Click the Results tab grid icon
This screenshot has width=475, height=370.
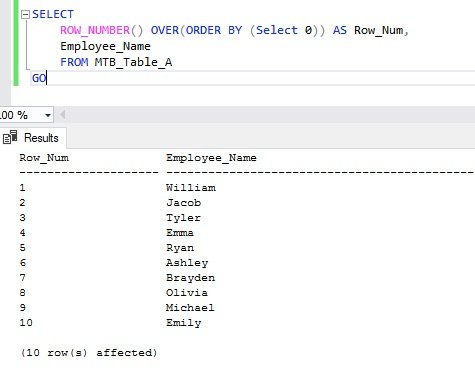coord(10,137)
